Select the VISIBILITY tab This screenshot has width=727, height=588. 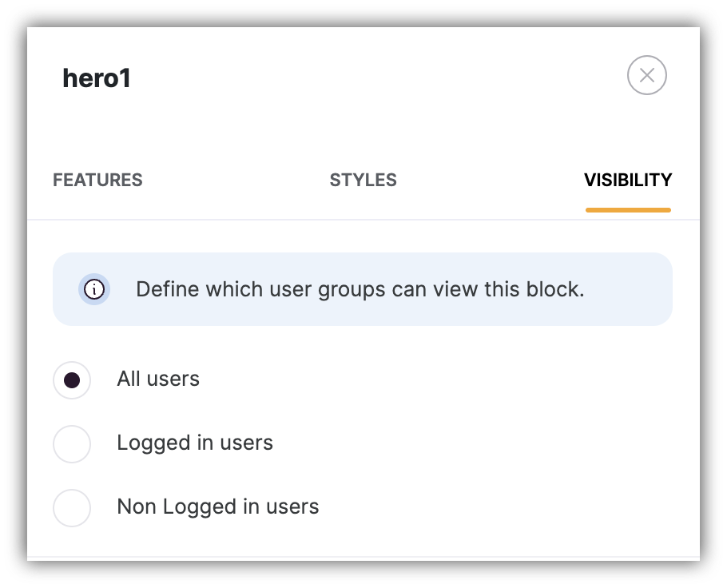628,180
